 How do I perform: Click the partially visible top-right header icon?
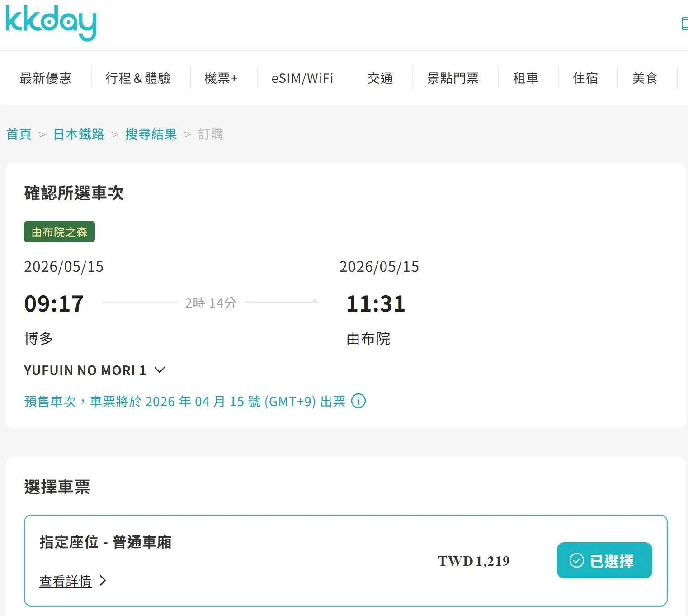click(684, 24)
